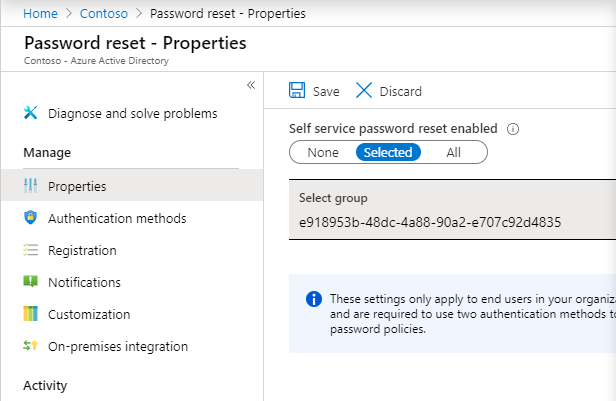
Task: Set self service password reset to None
Action: point(323,152)
